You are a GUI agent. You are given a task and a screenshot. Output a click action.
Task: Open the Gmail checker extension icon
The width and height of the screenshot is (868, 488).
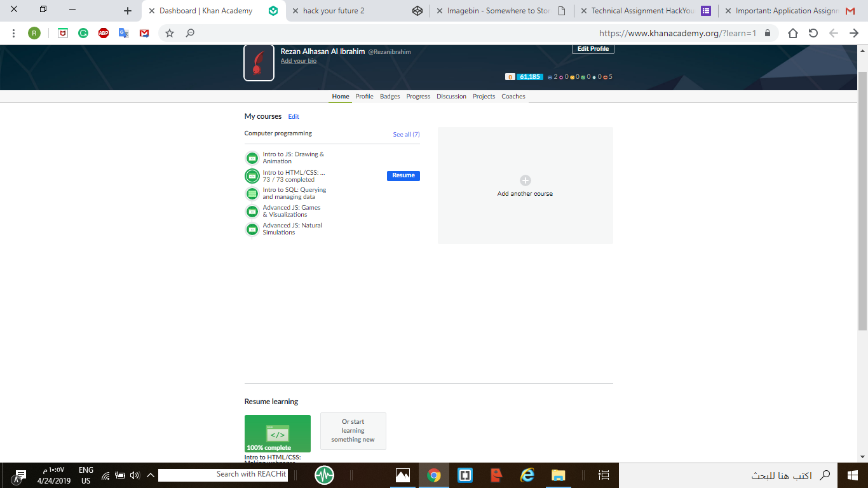coord(144,33)
